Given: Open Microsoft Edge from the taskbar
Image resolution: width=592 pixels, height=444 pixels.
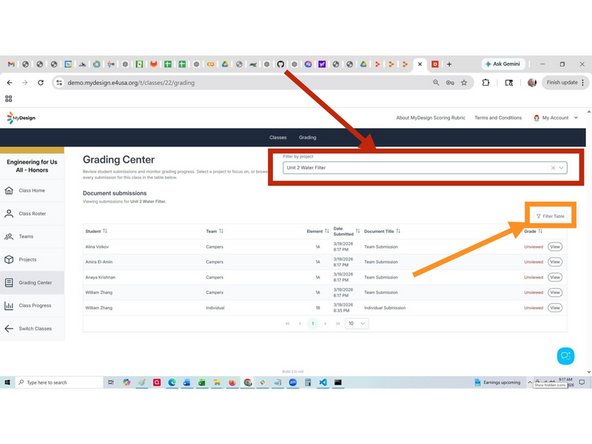Looking at the screenshot, I should point(172,382).
